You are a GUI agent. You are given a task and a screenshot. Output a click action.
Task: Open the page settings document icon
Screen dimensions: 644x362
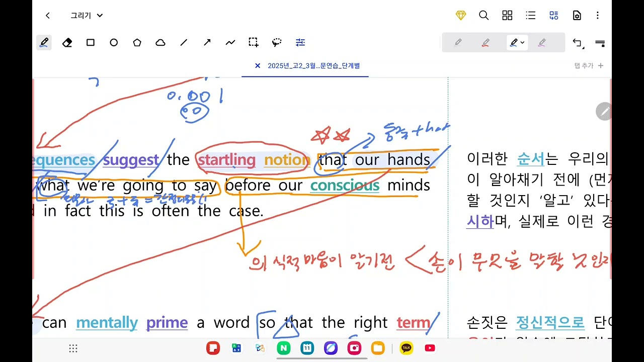coord(577,16)
